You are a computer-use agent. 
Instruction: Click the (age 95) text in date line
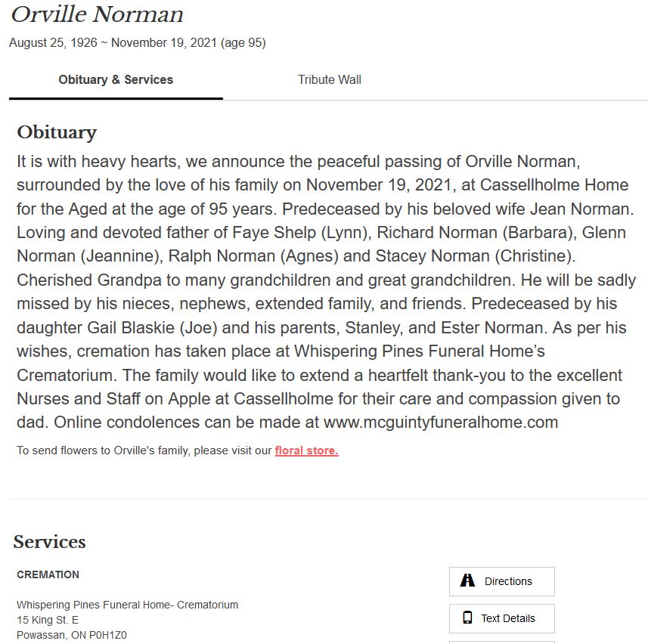click(x=243, y=43)
